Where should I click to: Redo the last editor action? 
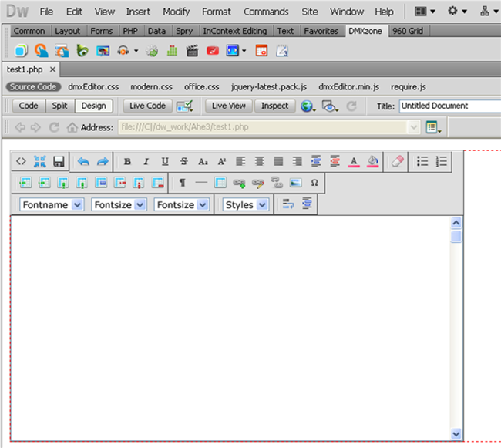[103, 161]
